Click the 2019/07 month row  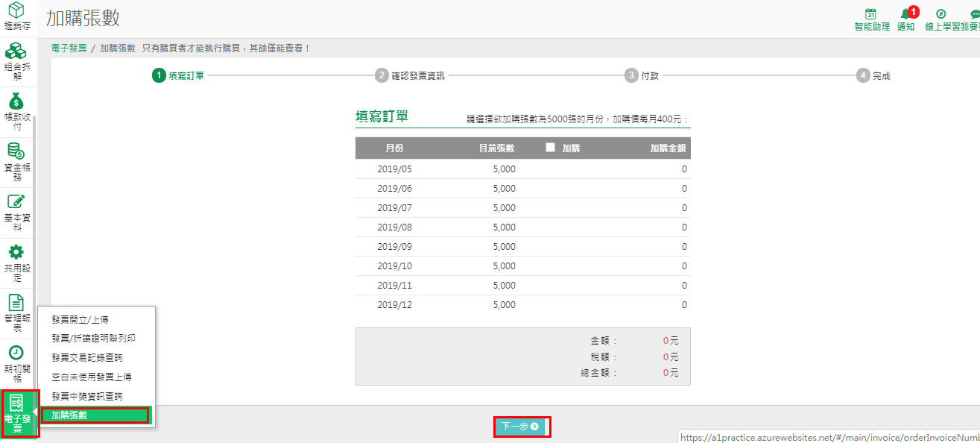pyautogui.click(x=522, y=208)
